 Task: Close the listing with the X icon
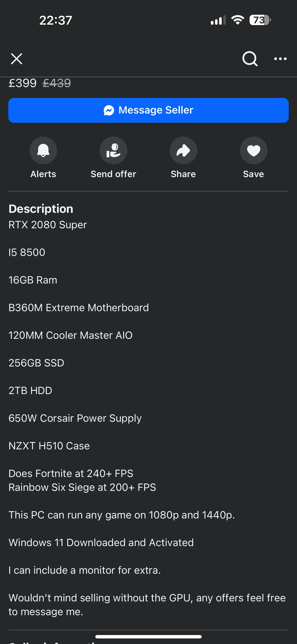tap(17, 59)
